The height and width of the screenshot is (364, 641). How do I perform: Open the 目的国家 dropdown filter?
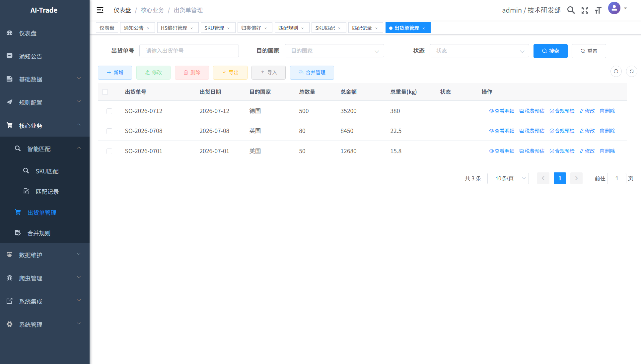point(334,51)
